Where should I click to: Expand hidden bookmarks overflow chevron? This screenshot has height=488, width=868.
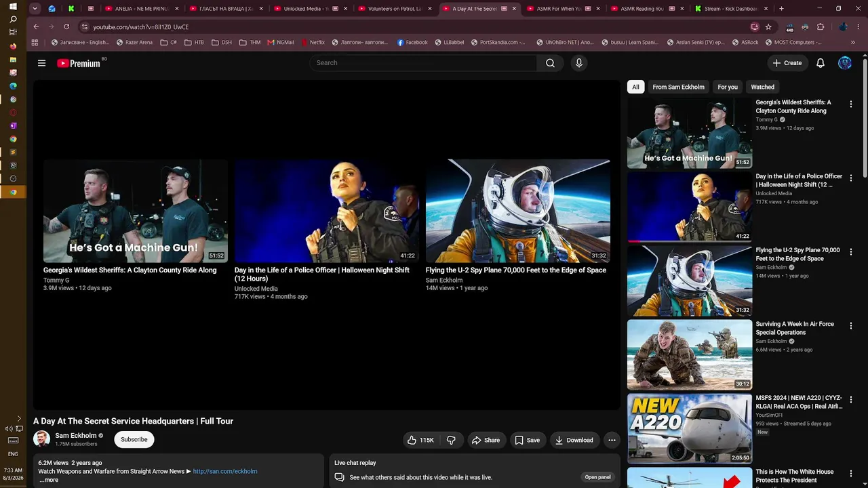click(852, 42)
